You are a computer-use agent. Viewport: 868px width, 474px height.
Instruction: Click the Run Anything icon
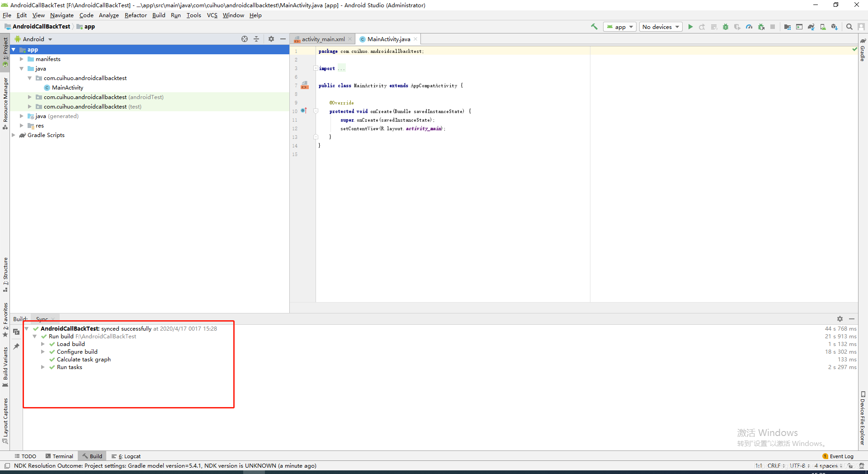799,27
